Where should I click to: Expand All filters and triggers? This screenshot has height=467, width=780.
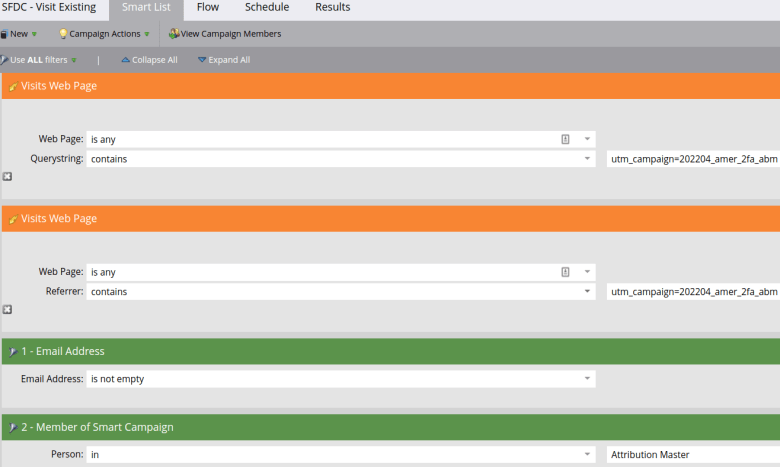pos(224,60)
